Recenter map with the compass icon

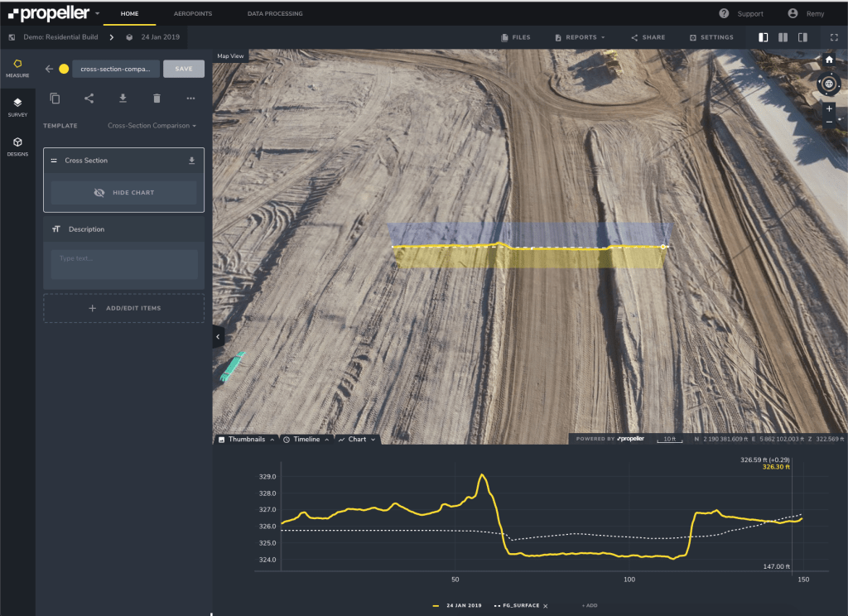coord(829,84)
